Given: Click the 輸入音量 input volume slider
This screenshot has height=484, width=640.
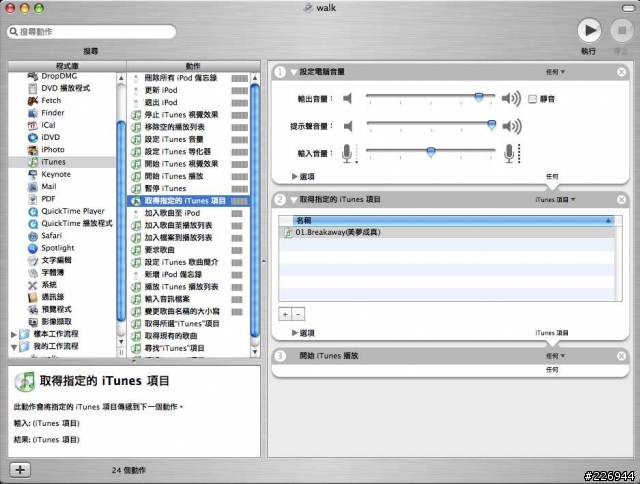Looking at the screenshot, I should point(431,152).
